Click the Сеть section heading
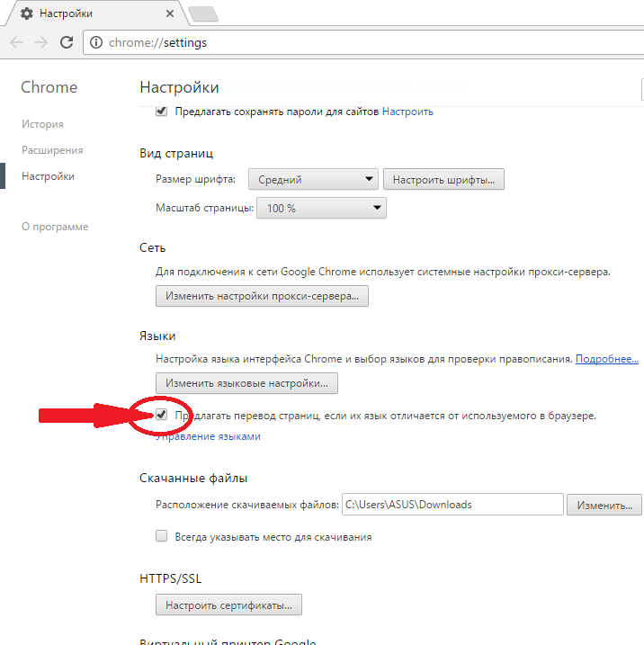Viewport: 644px width, 645px height. [153, 247]
